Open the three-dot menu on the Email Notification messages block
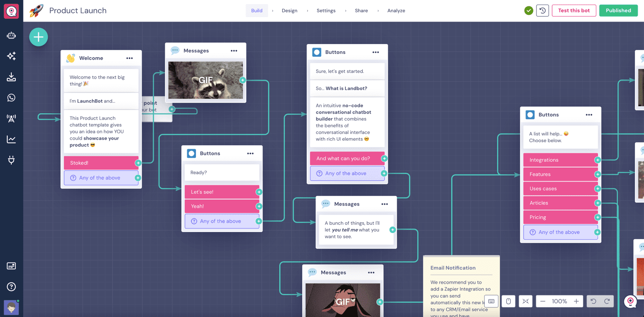Viewport: 644px width, 317px height. 372,272
